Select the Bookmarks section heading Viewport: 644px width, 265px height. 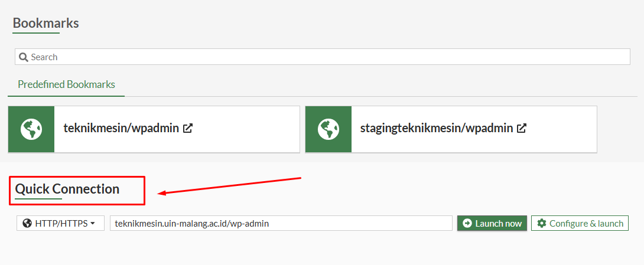(45, 23)
